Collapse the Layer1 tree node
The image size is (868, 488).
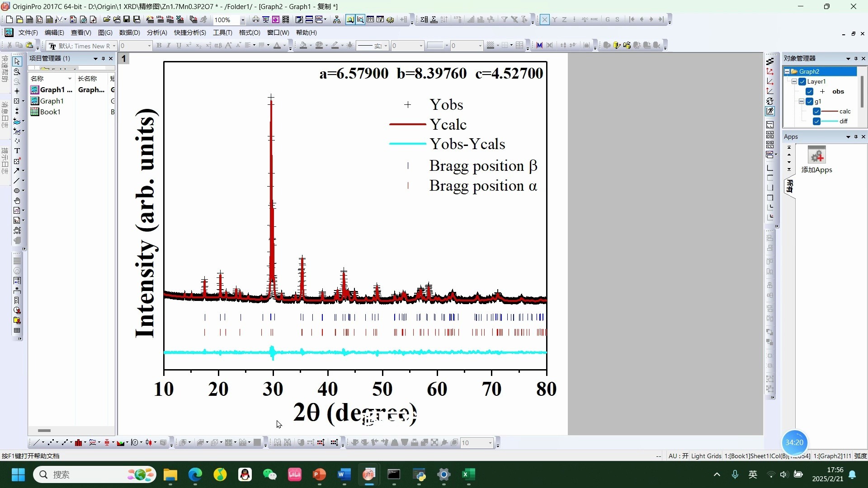click(794, 81)
